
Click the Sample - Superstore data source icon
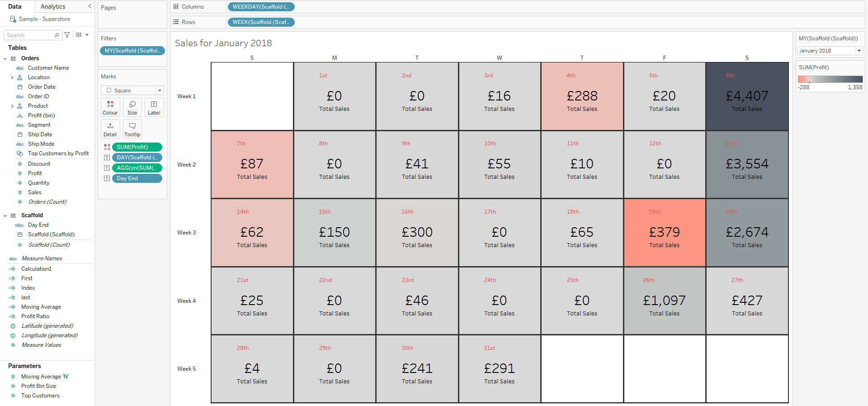click(13, 19)
